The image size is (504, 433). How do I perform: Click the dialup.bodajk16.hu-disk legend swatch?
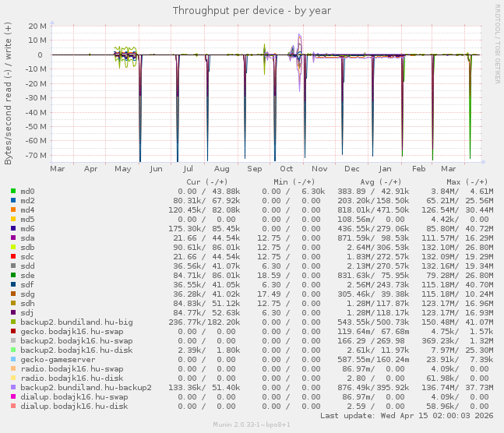point(13,406)
